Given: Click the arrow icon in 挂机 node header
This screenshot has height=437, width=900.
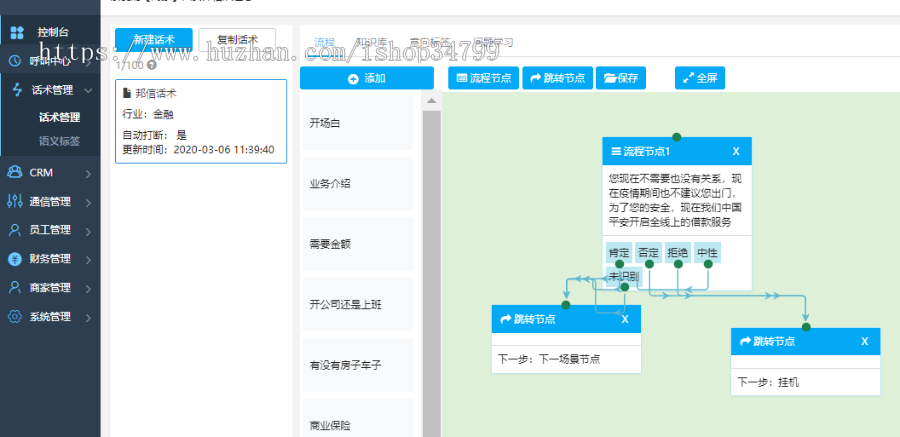Looking at the screenshot, I should [745, 342].
